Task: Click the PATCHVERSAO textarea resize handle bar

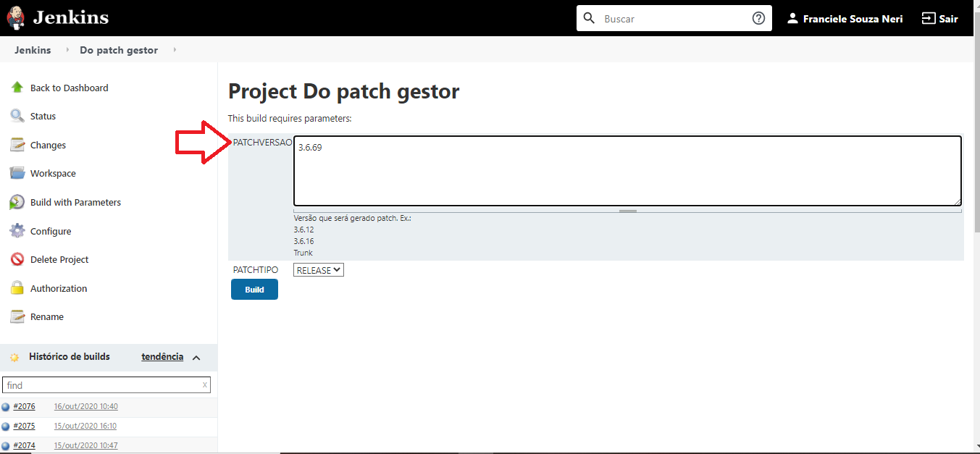Action: tap(627, 211)
